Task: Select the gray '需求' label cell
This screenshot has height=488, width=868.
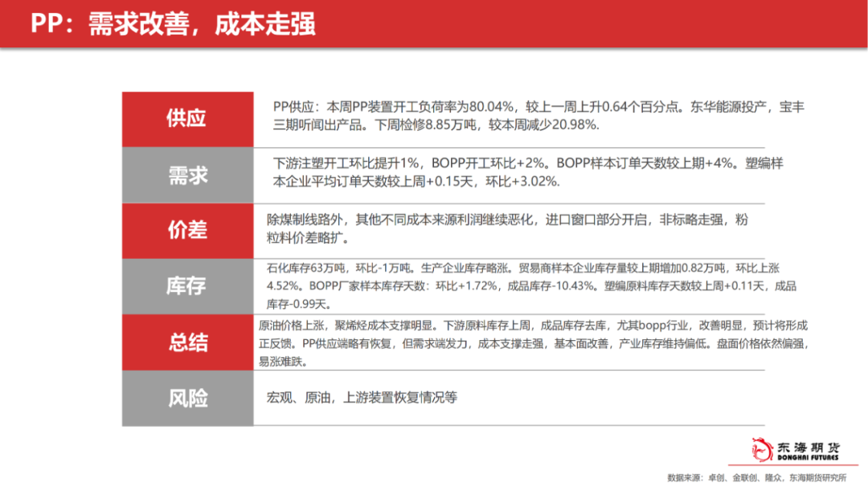Action: pyautogui.click(x=187, y=175)
